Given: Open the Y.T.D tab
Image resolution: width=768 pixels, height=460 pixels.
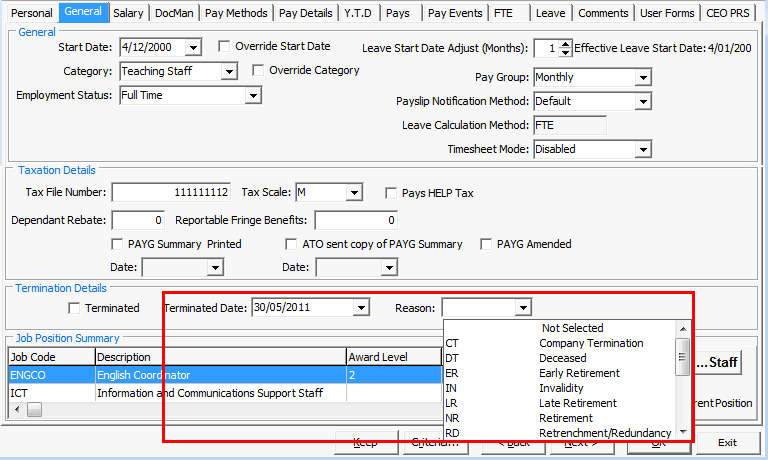Looking at the screenshot, I should point(358,13).
